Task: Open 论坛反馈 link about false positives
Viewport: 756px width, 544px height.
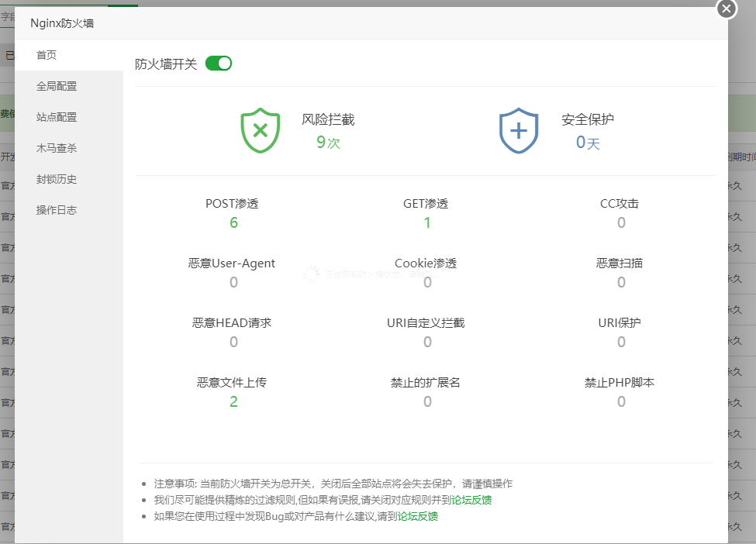Action: (x=471, y=500)
